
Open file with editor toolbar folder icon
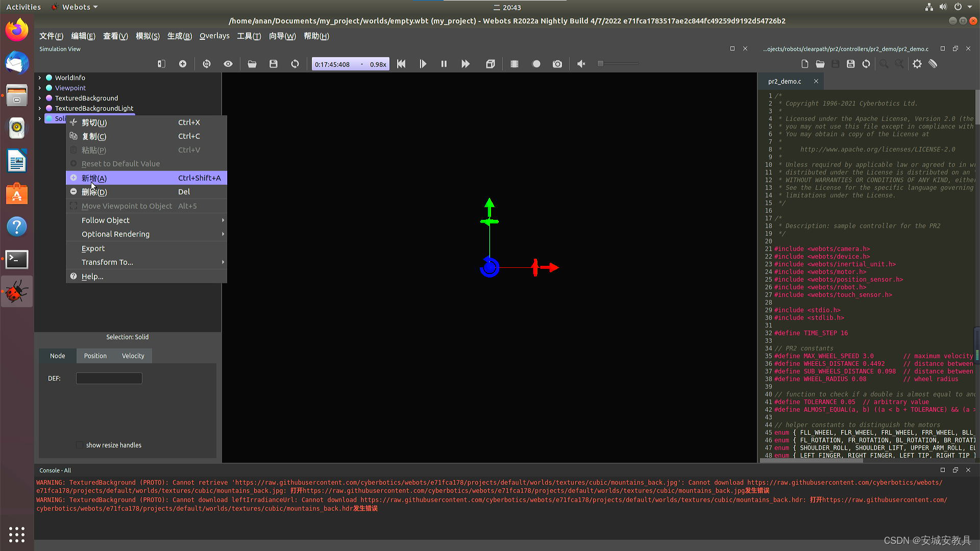[x=820, y=64]
